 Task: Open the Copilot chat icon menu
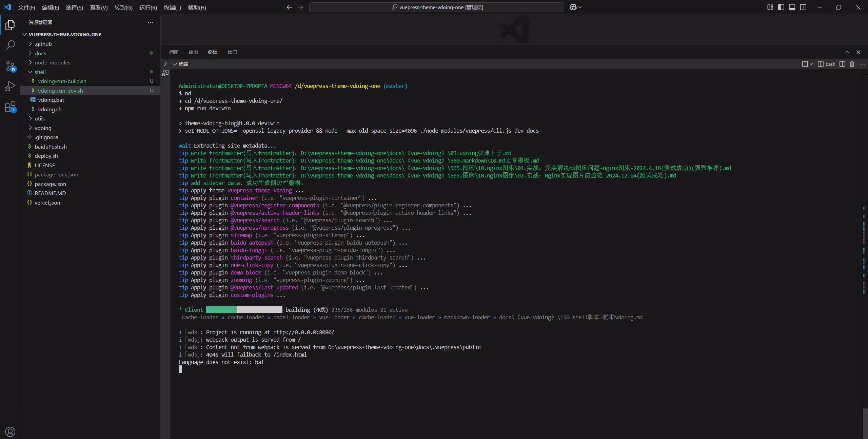[x=575, y=7]
